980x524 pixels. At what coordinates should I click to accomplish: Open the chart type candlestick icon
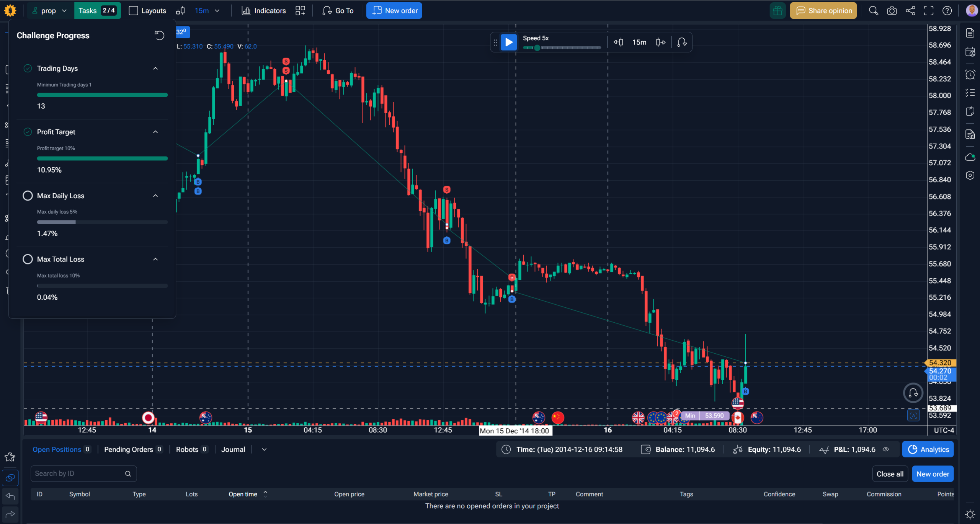(x=181, y=11)
